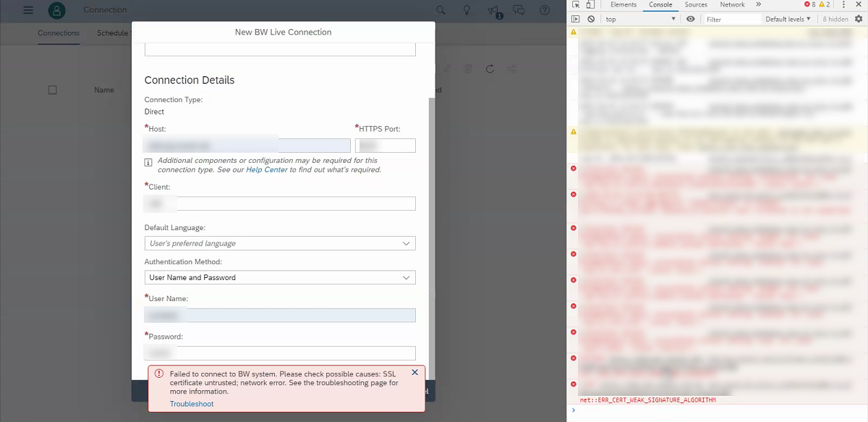Tick the select-all checkbox beside Name column
The width and height of the screenshot is (868, 422).
52,90
